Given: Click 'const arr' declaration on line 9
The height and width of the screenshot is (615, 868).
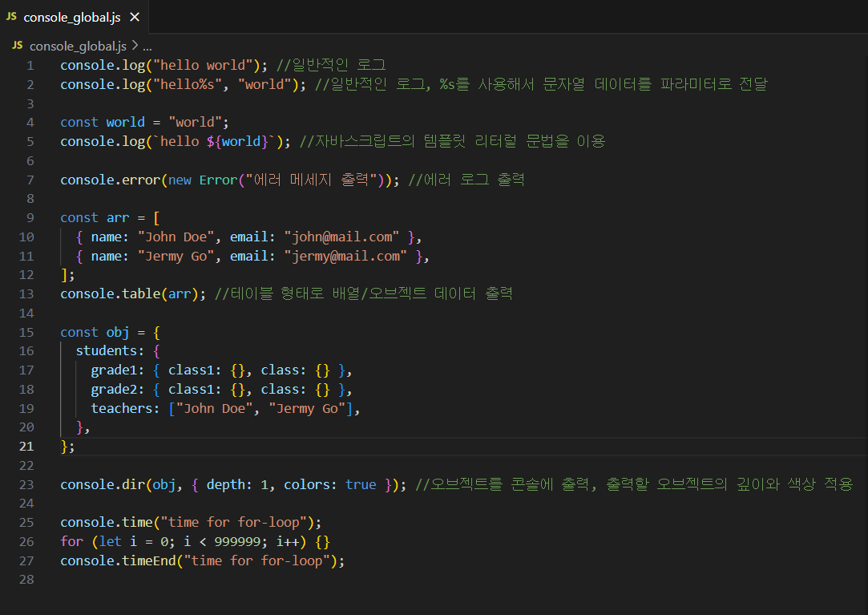Looking at the screenshot, I should (x=95, y=218).
